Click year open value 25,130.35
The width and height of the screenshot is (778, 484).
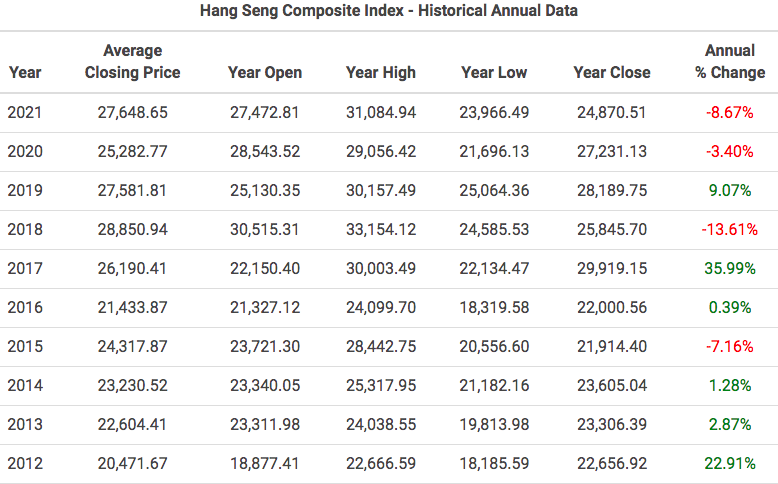265,191
